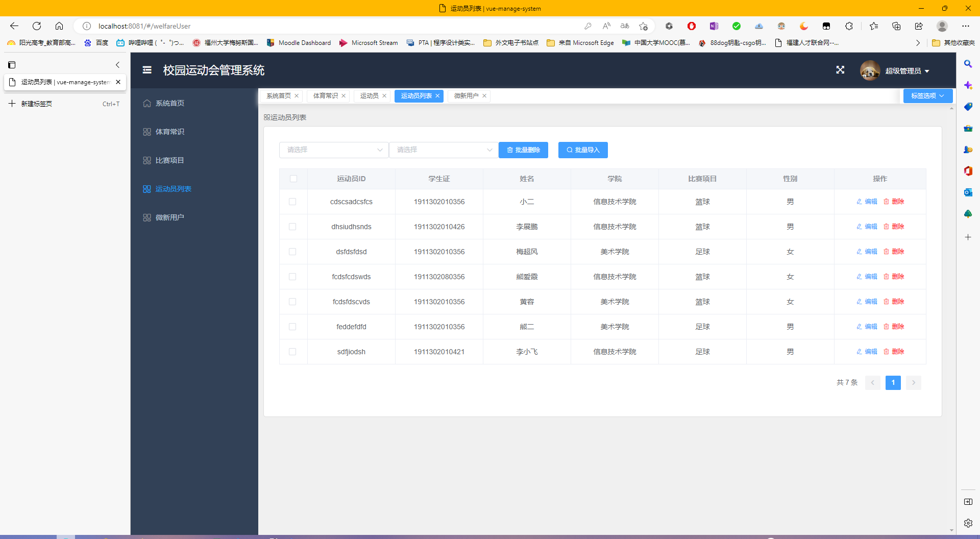Click edit for athlete sdfjiodsh
Image resolution: width=980 pixels, height=539 pixels.
(x=867, y=352)
